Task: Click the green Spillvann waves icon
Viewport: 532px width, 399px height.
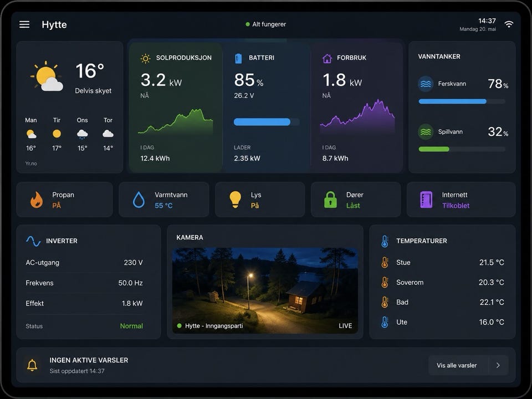Action: 426,132
